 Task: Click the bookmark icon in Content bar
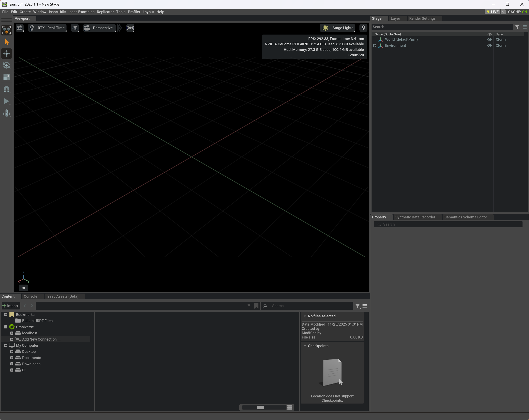256,306
